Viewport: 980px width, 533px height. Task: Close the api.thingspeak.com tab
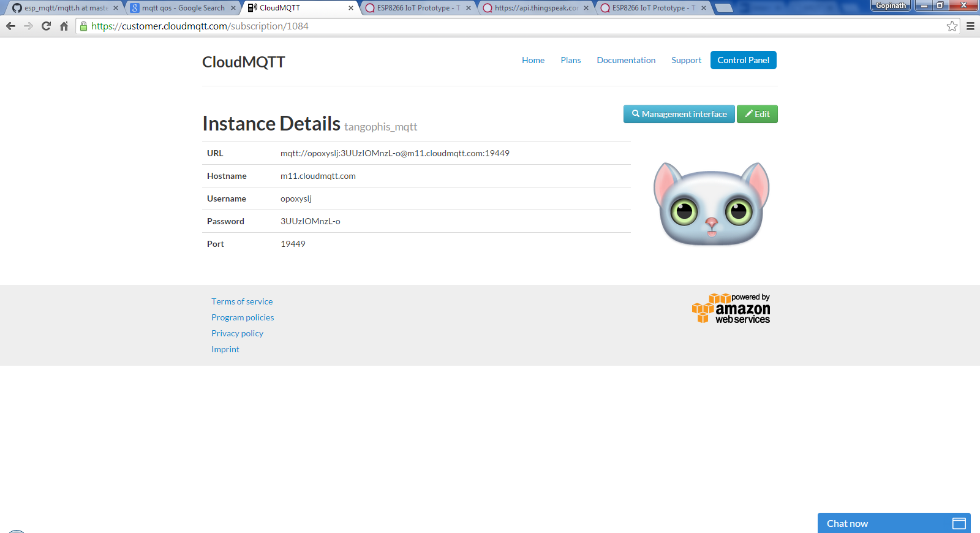[x=586, y=8]
